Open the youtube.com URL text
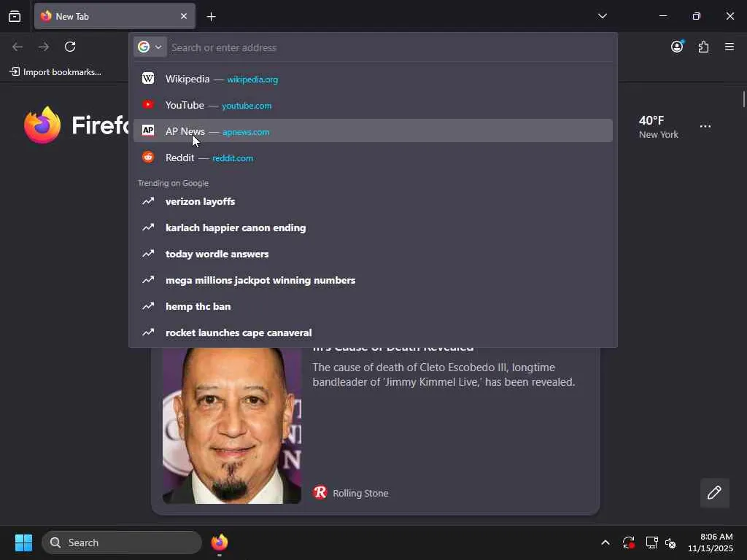The height and width of the screenshot is (560, 747). [x=247, y=106]
